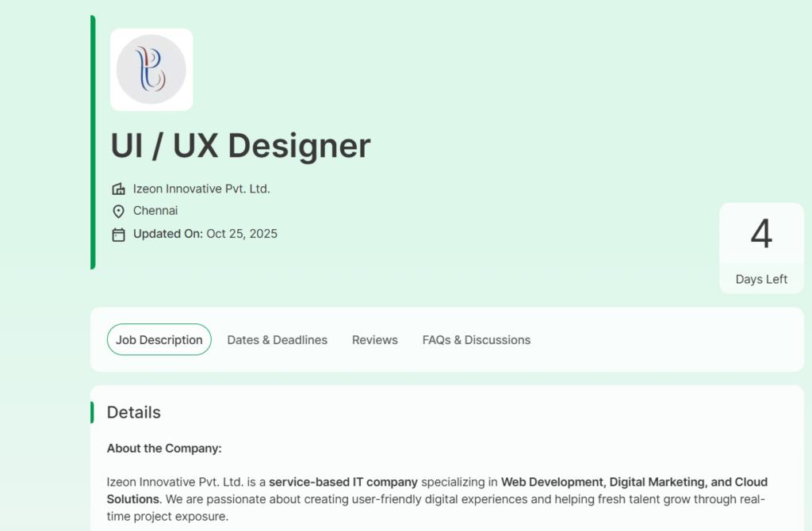Click the Days Left label
The width and height of the screenshot is (812, 531).
761,279
